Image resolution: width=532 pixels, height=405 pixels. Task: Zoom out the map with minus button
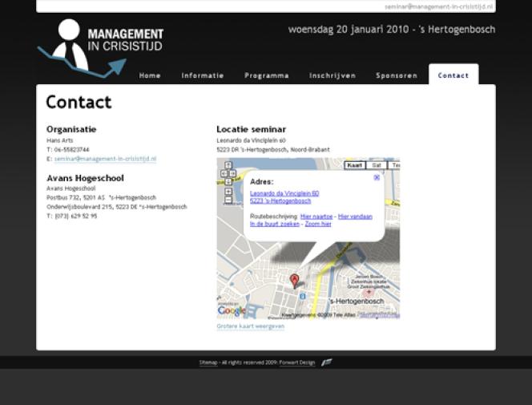click(228, 200)
